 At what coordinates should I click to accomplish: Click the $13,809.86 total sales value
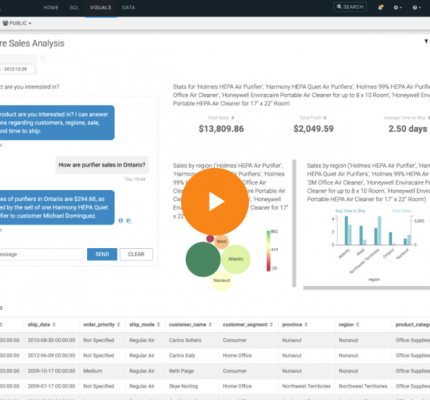221,129
